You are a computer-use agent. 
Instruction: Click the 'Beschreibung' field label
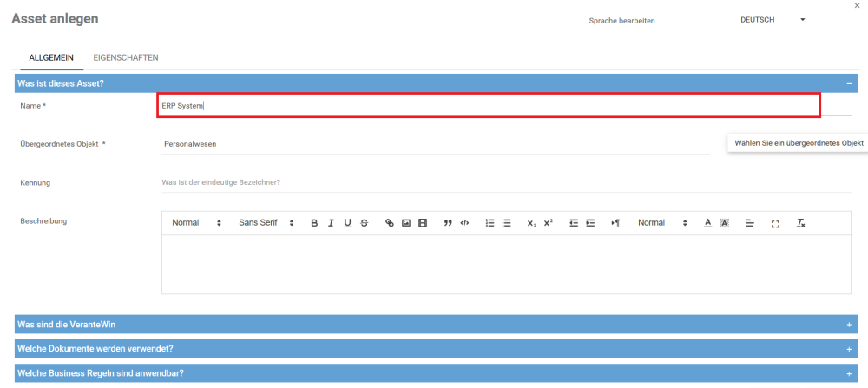click(x=43, y=220)
